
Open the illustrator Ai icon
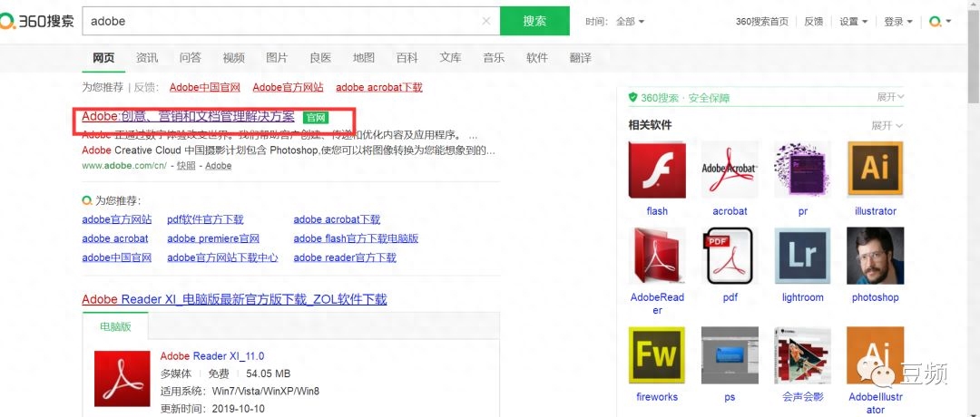875,170
